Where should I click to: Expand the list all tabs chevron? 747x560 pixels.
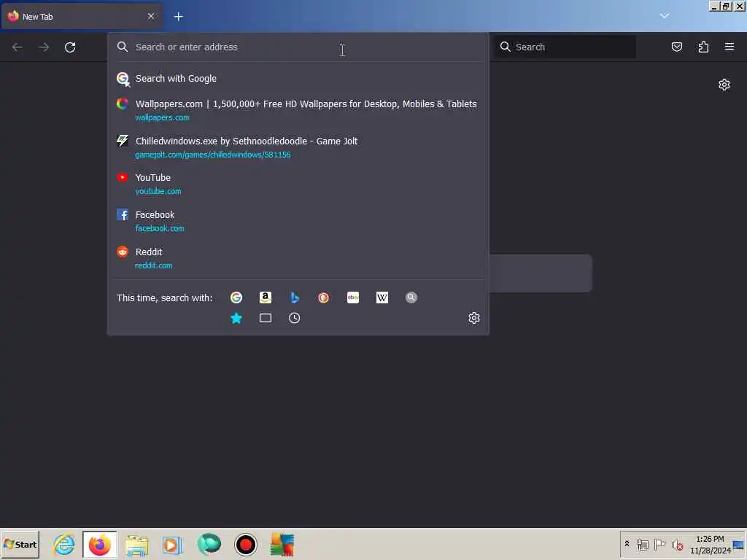(665, 16)
